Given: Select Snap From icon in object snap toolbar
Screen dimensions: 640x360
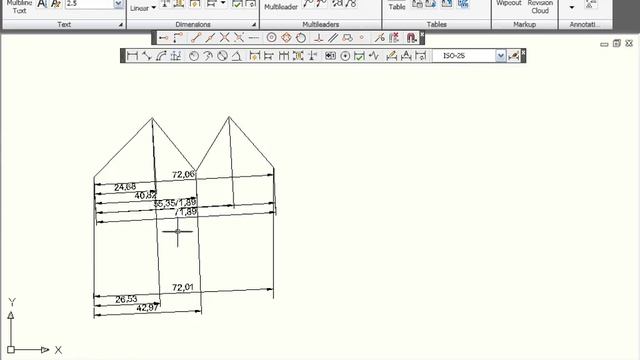Looking at the screenshot, I should 178,38.
